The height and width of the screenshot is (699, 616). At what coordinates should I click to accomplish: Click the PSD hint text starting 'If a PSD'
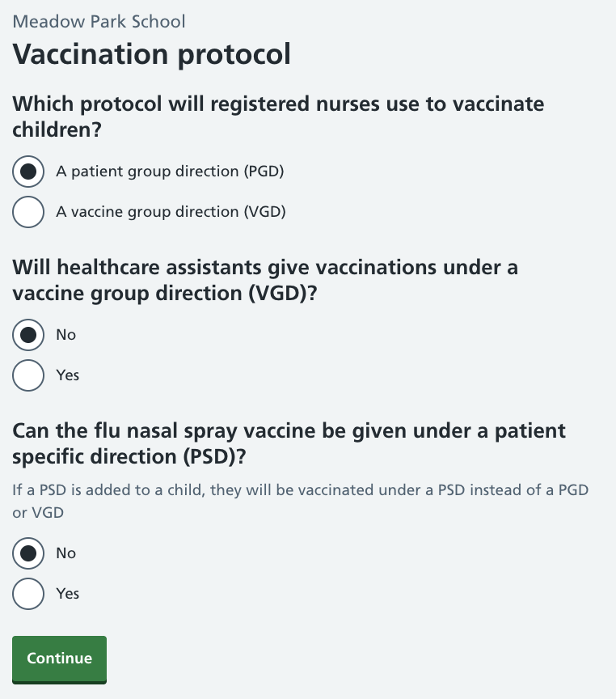300,501
